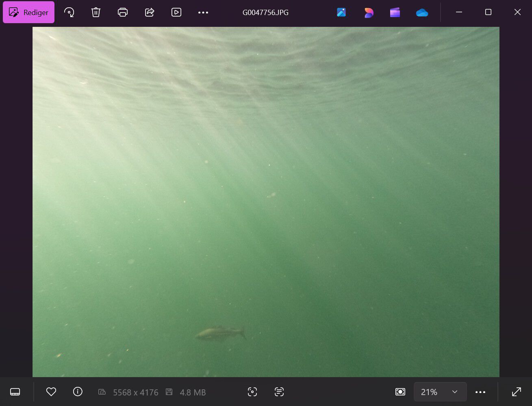This screenshot has height=406, width=532.
Task: Click the fish in the underwater photo
Action: click(x=221, y=333)
